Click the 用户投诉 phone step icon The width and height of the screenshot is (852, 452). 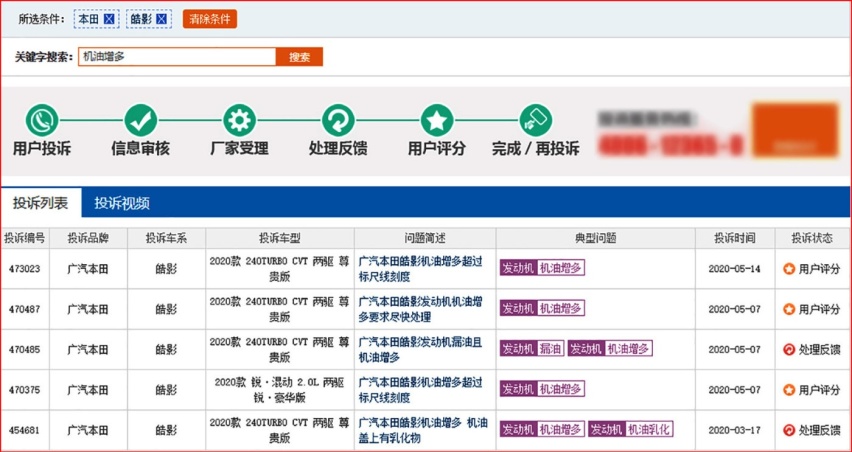(x=42, y=120)
